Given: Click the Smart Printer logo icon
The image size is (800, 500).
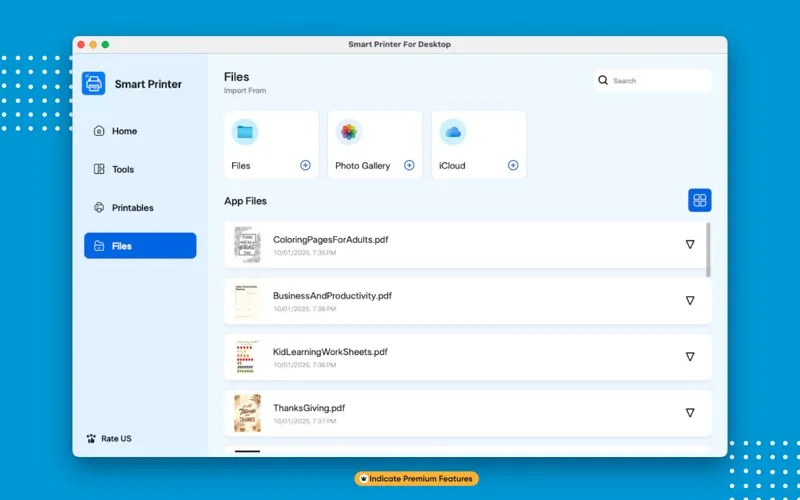Looking at the screenshot, I should click(93, 84).
